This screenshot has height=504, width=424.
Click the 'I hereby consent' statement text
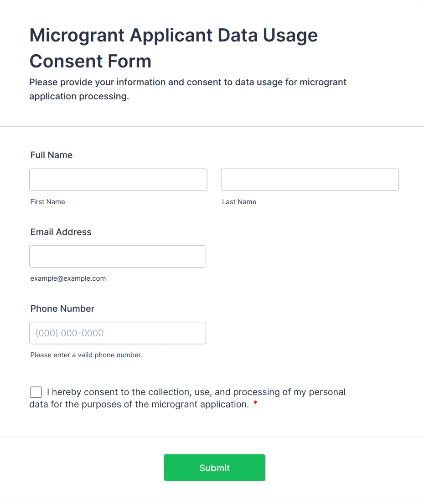point(187,398)
